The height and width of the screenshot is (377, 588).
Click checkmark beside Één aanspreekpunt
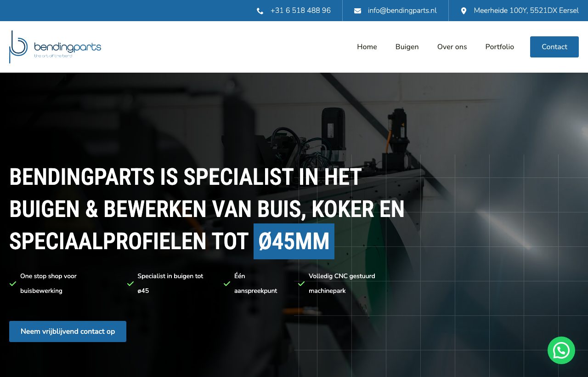point(227,284)
